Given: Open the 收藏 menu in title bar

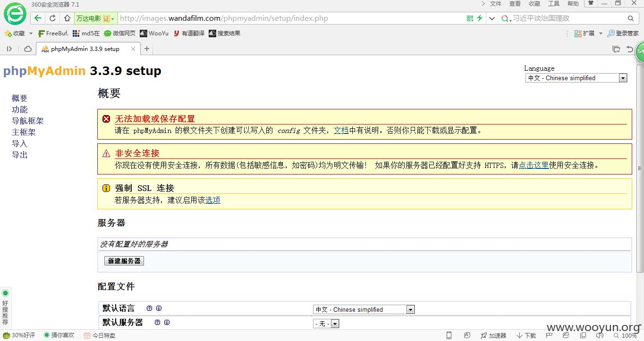Looking at the screenshot, I should coord(534,4).
